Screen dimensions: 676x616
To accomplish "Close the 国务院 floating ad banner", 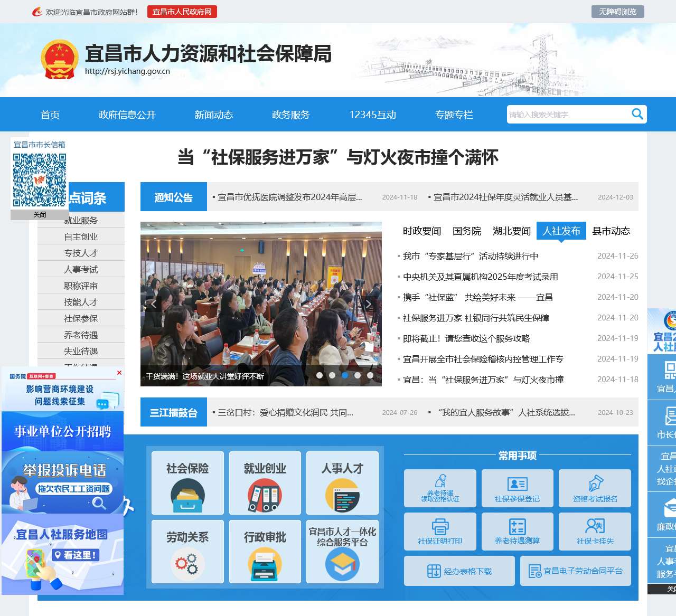I will 119,373.
